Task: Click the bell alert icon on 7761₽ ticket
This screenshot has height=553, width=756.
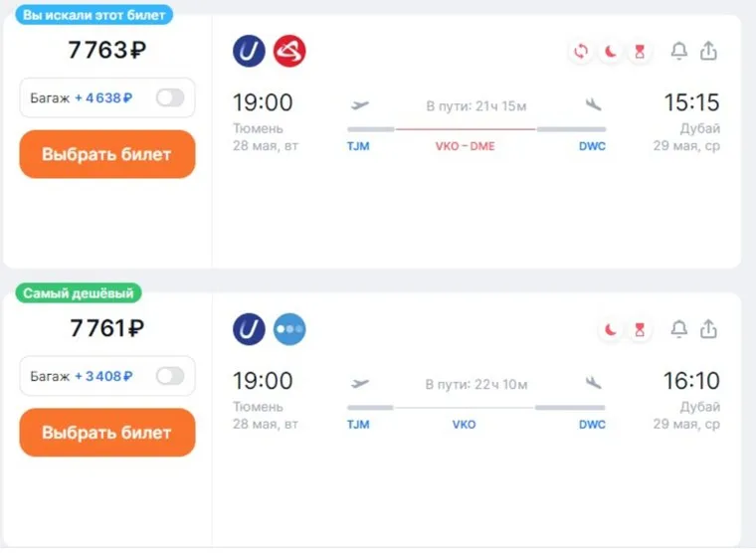Action: [679, 329]
